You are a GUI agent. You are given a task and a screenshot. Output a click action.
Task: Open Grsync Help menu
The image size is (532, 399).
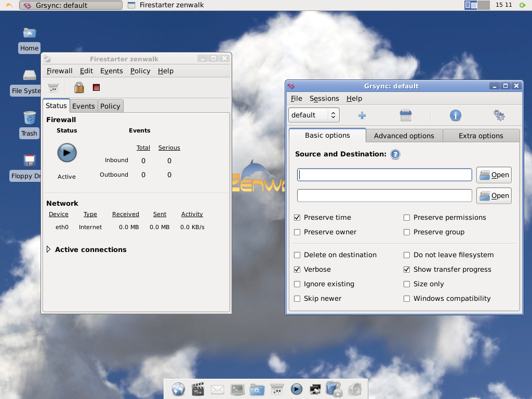click(354, 98)
